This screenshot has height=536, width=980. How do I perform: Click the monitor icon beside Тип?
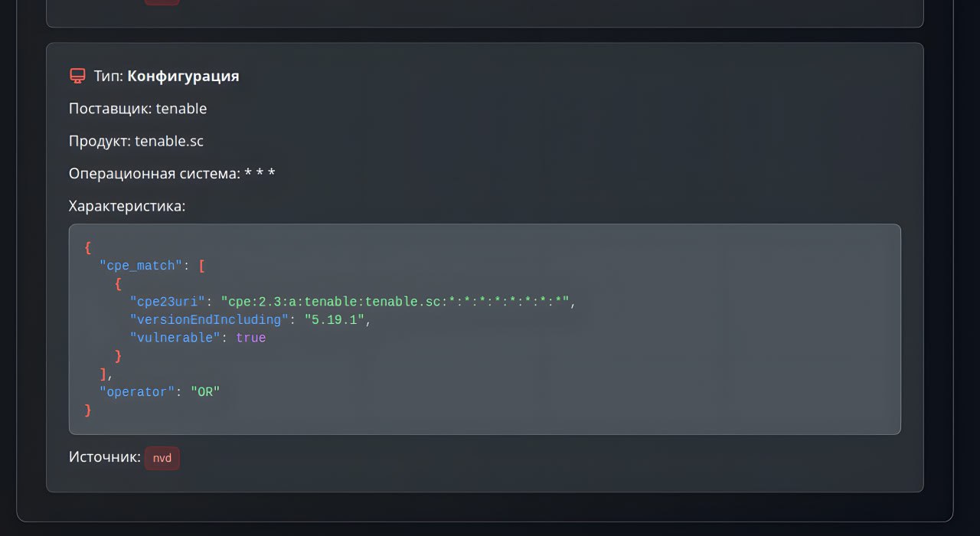click(77, 76)
